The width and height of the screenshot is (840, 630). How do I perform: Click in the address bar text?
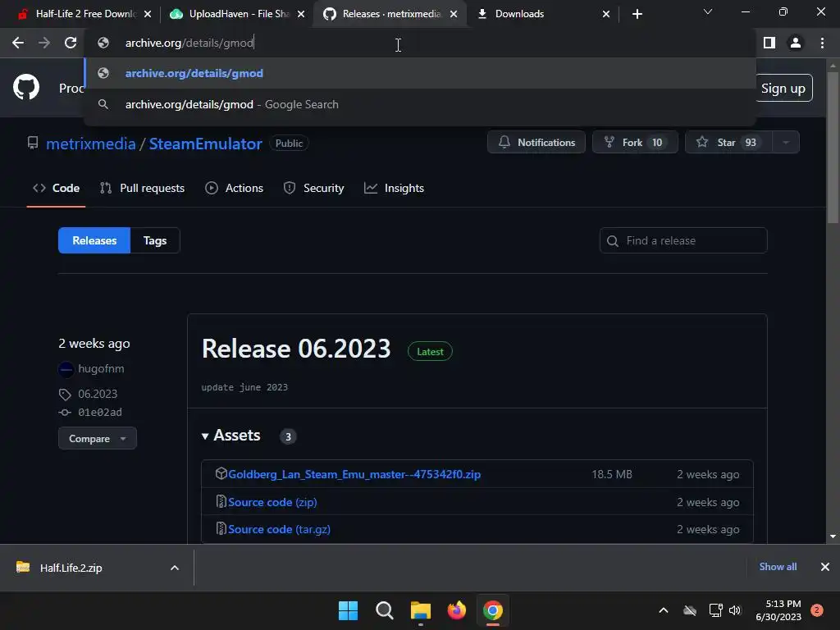pos(189,43)
